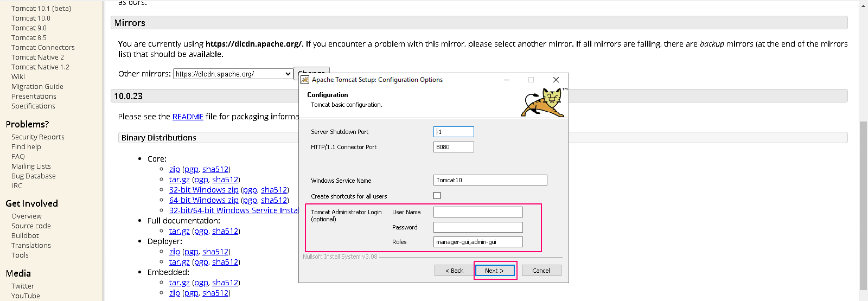
Task: Open Source code sidebar link
Action: click(31, 226)
